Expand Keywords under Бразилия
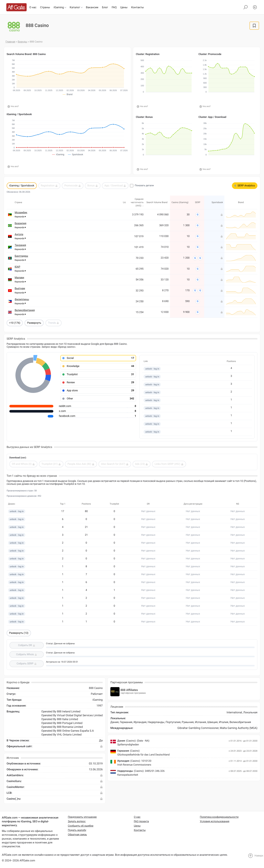The image size is (264, 868). tap(20, 227)
